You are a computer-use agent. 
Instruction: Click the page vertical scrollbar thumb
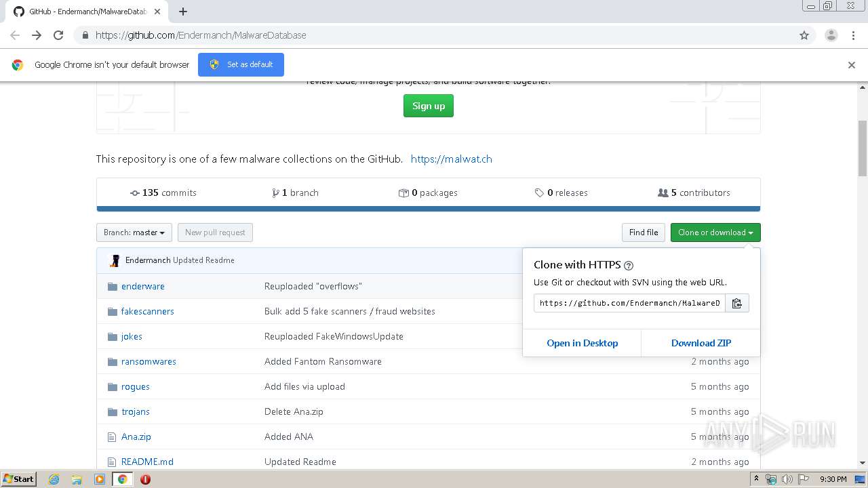(x=863, y=148)
